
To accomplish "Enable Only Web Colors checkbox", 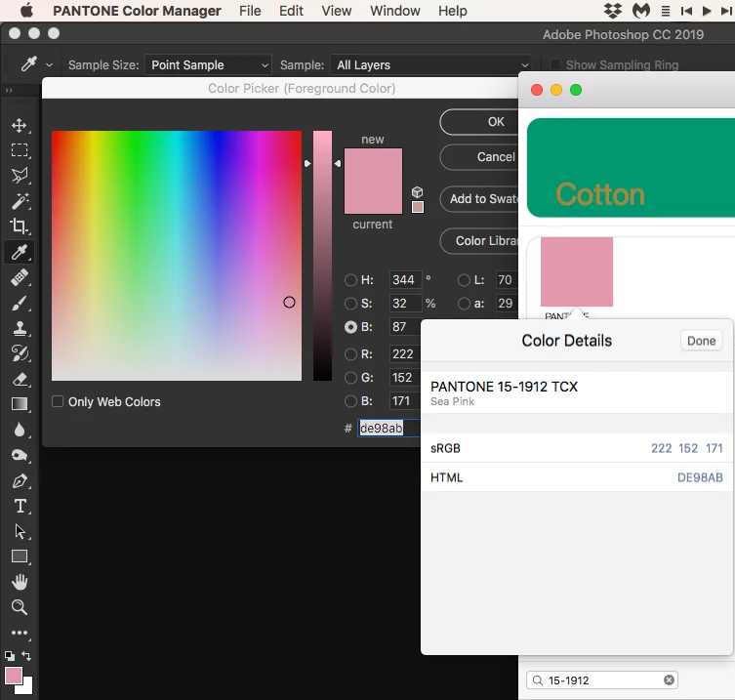I will (x=58, y=401).
